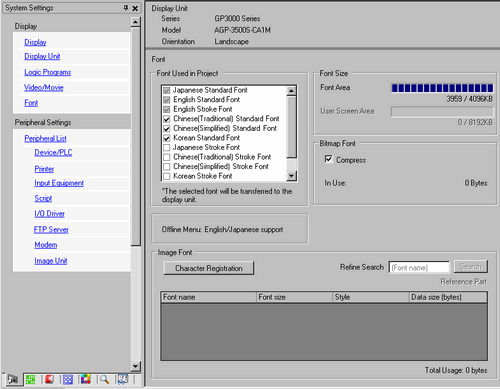Viewport: 500px width, 389px height.
Task: Open Printer settings
Action: point(44,169)
